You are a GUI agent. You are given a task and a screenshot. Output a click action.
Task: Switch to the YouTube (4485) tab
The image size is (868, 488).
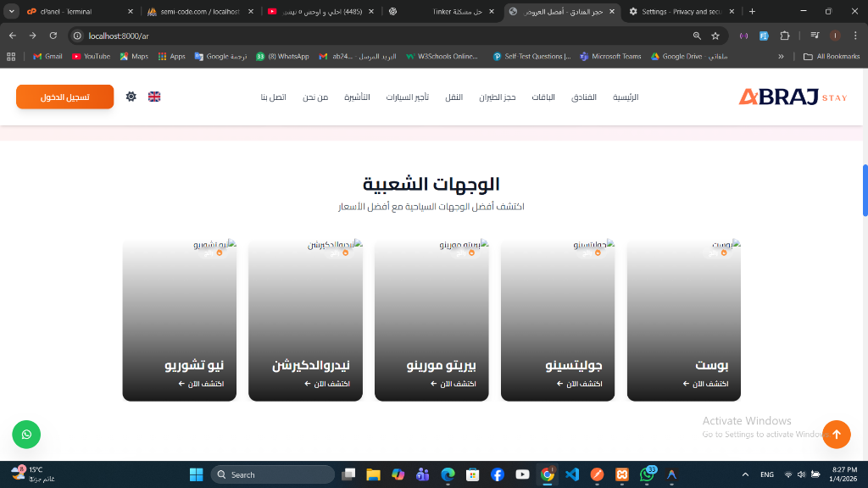pyautogui.click(x=320, y=11)
